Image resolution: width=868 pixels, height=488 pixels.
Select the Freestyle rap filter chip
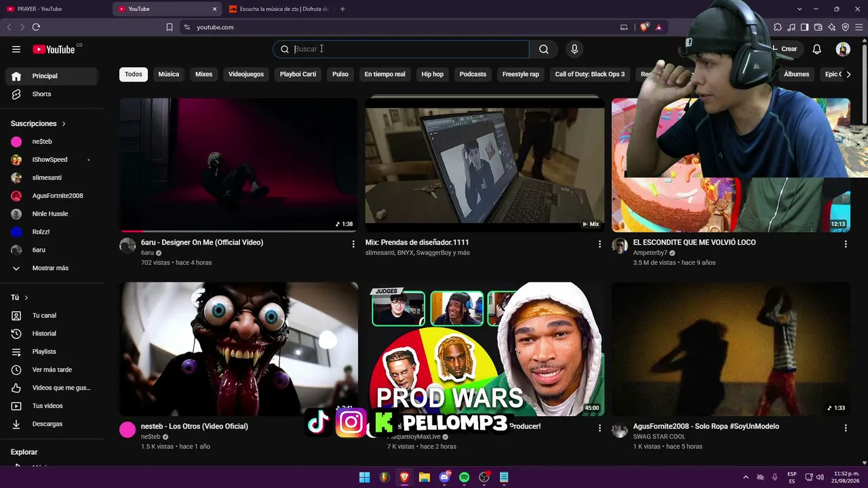pyautogui.click(x=521, y=74)
